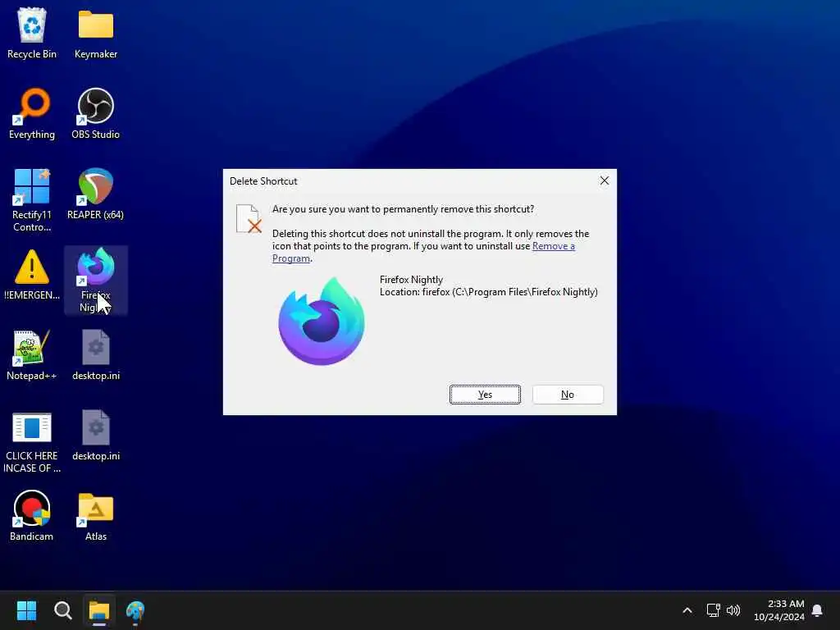Select the Notepad++ shortcut

pos(32,354)
